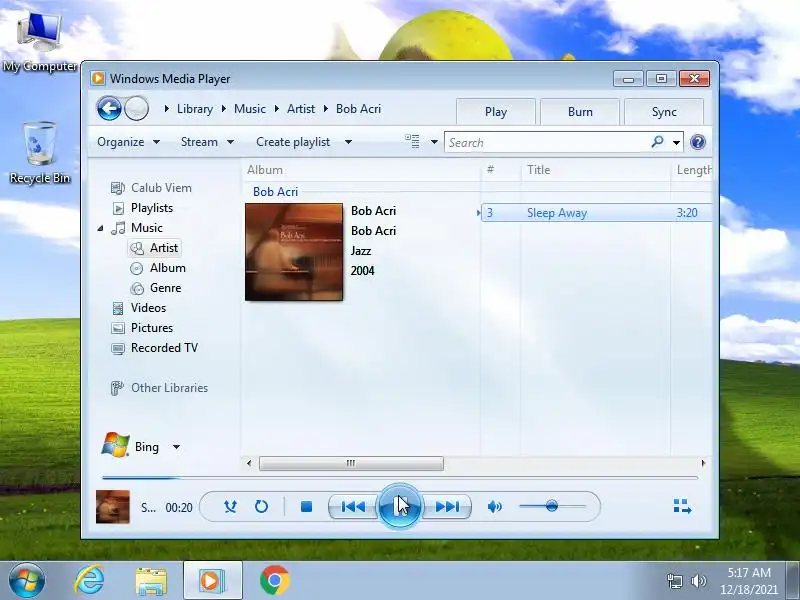Go back using the blue back arrow
The height and width of the screenshot is (600, 800).
109,108
